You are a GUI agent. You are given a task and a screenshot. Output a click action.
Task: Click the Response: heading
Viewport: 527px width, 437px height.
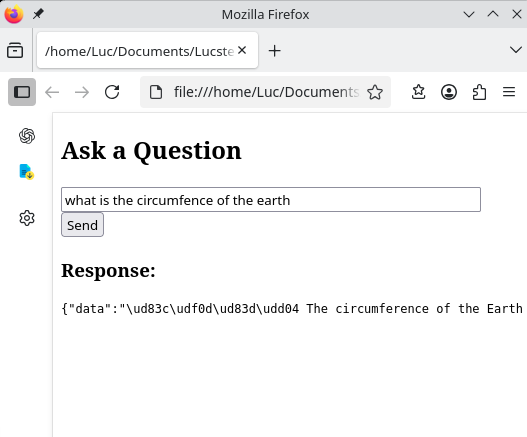click(108, 270)
